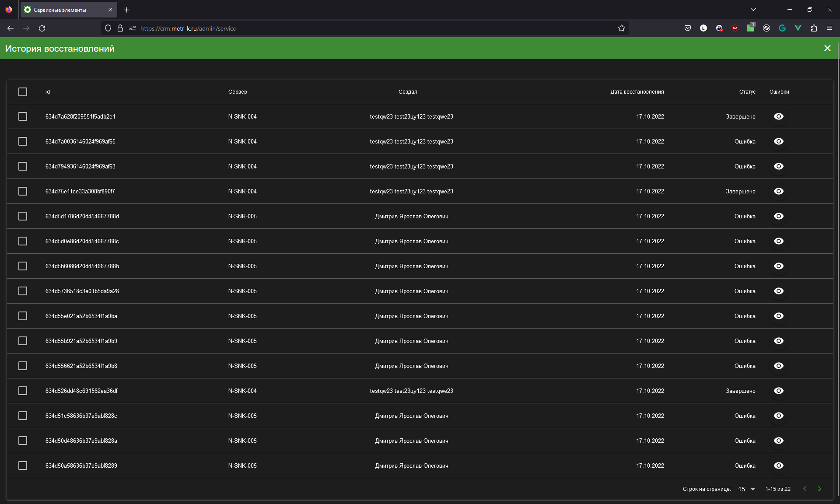This screenshot has height=504, width=840.
Task: Select N-SNK-004 in row 634d526dd48c691562ea36df
Action: tap(242, 391)
